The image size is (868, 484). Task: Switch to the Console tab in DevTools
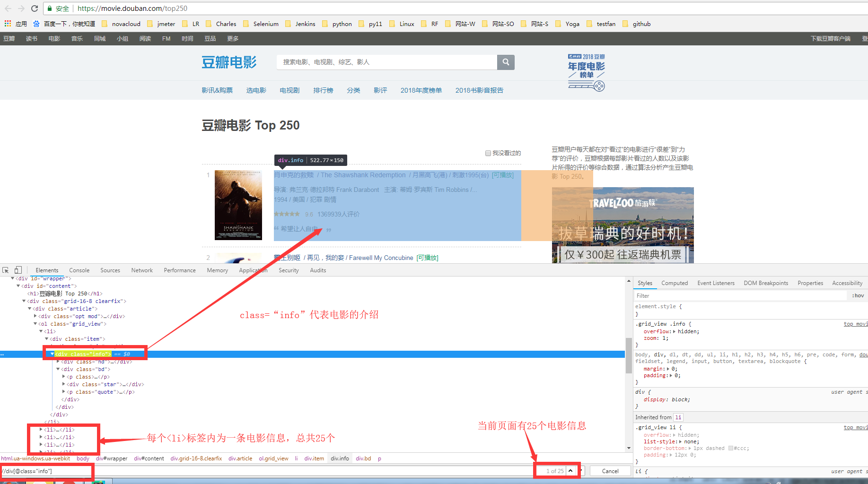(79, 270)
